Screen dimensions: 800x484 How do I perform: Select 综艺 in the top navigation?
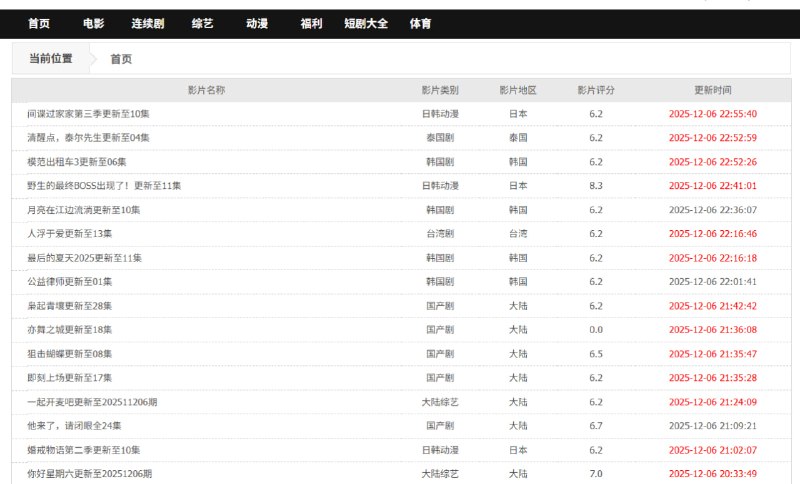202,24
